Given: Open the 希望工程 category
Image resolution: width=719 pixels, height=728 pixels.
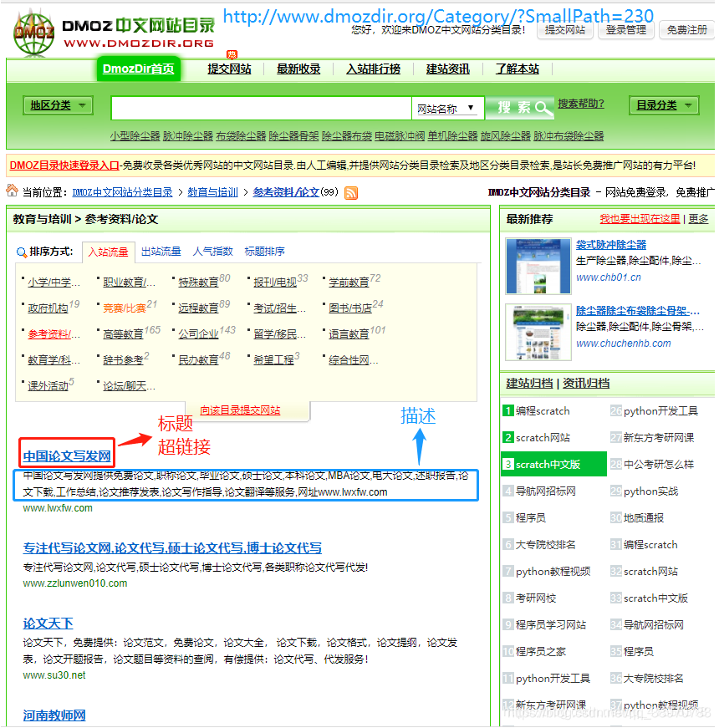Looking at the screenshot, I should [x=273, y=360].
